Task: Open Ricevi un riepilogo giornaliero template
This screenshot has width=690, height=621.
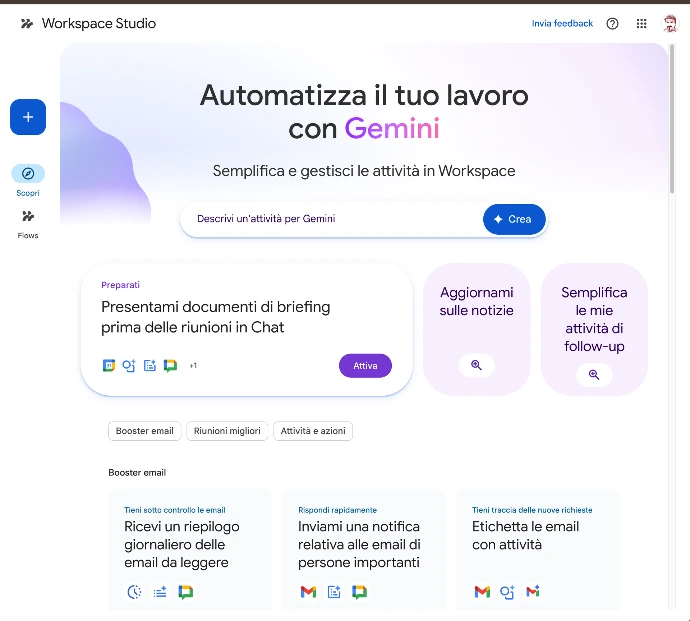Action: [x=190, y=549]
